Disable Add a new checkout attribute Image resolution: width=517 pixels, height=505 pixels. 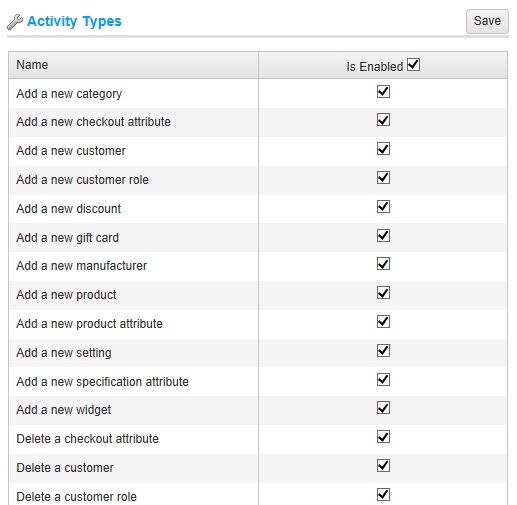click(383, 120)
